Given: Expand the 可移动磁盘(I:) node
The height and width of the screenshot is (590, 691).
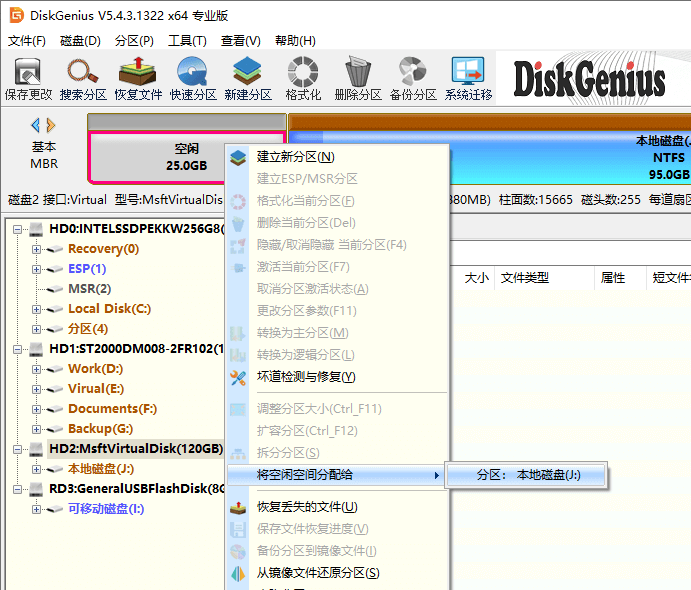Looking at the screenshot, I should tap(36, 509).
